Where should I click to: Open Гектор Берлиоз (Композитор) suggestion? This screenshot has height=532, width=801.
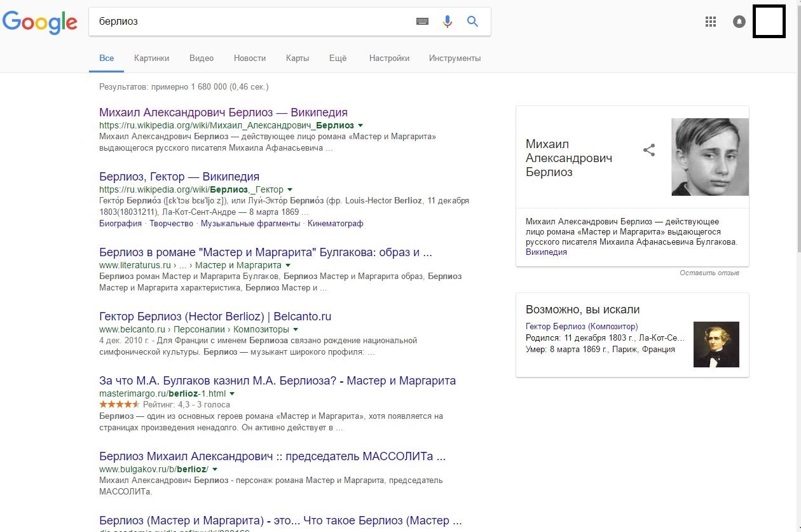pyautogui.click(x=582, y=326)
